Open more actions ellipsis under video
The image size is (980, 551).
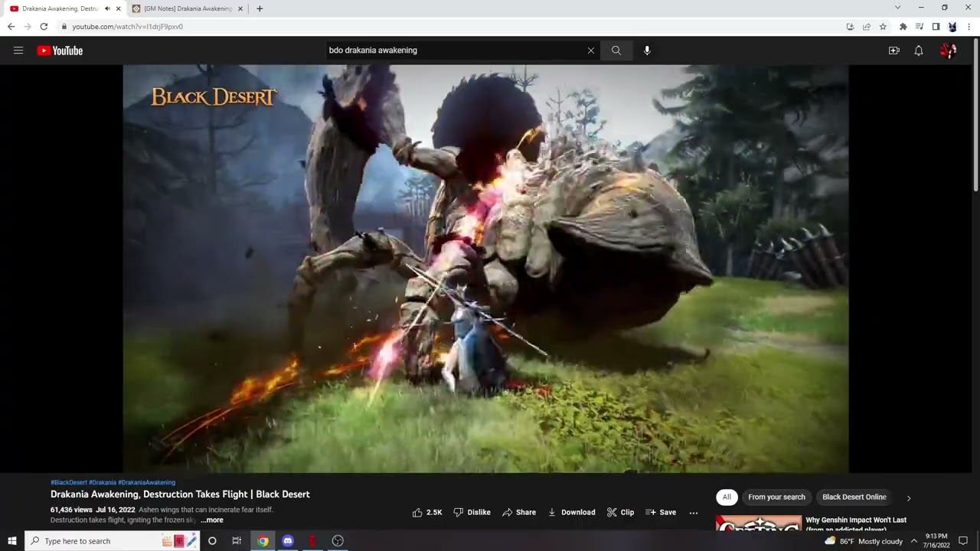(694, 513)
